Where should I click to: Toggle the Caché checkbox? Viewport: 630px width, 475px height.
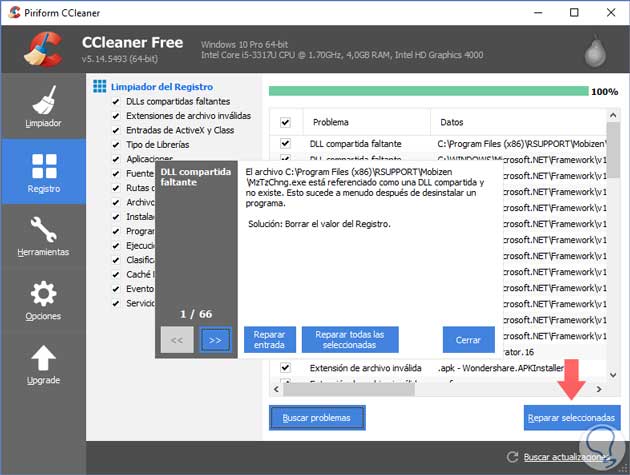(x=116, y=275)
